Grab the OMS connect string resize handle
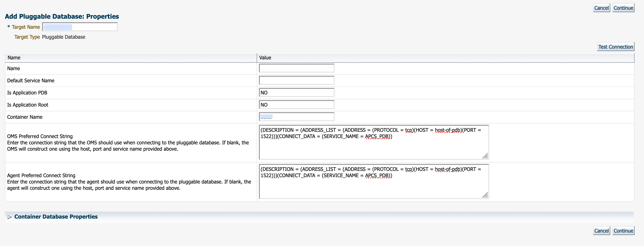The height and width of the screenshot is (246, 644). (x=485, y=156)
